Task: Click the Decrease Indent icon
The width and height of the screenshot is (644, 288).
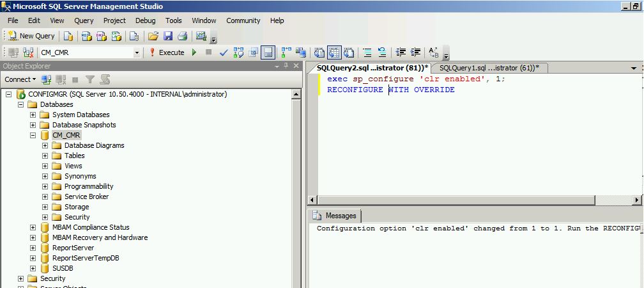Action: [401, 53]
